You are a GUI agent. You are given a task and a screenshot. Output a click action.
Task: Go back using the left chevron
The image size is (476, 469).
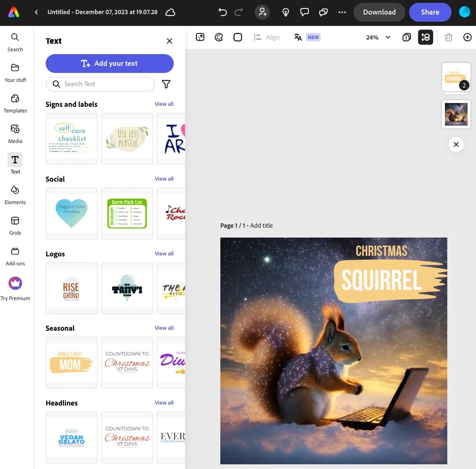pos(36,12)
